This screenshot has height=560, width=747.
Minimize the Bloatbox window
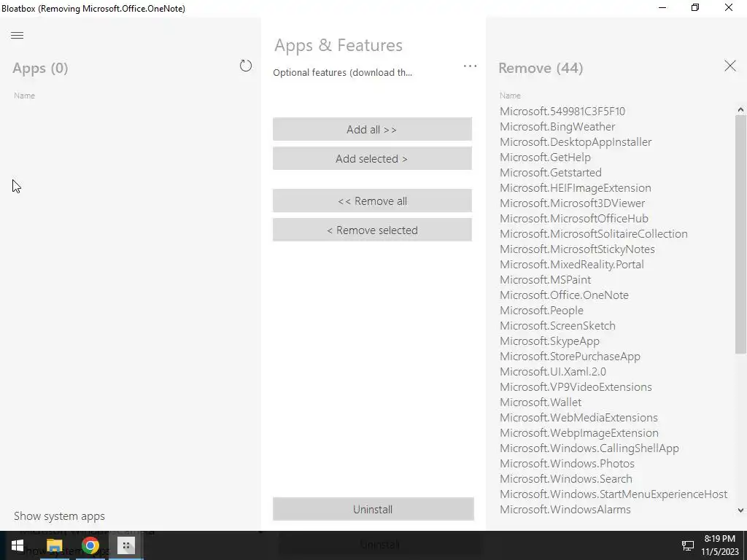coord(662,7)
